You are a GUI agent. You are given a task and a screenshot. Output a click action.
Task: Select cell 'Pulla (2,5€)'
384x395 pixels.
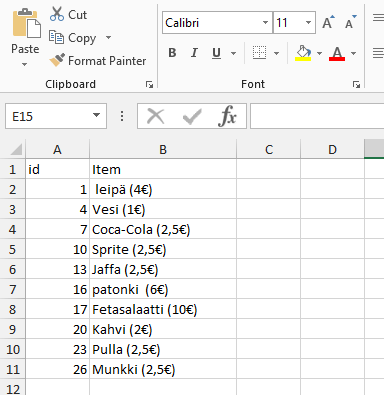click(x=163, y=349)
